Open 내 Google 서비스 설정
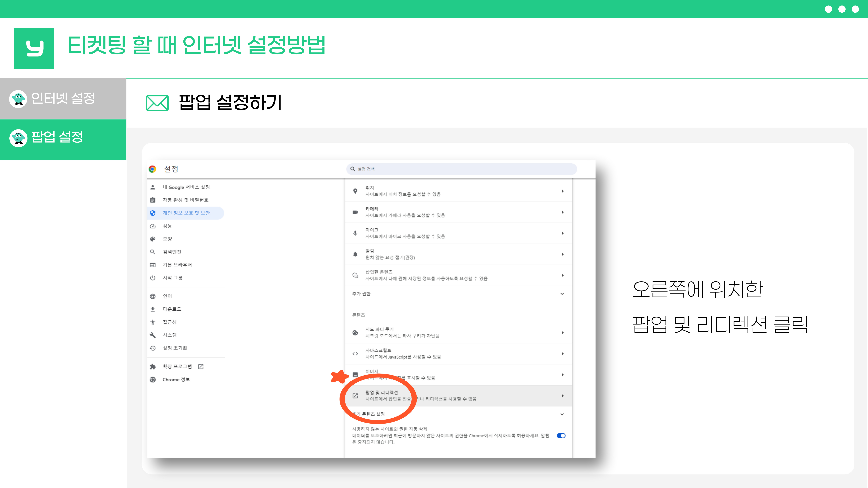 (186, 187)
